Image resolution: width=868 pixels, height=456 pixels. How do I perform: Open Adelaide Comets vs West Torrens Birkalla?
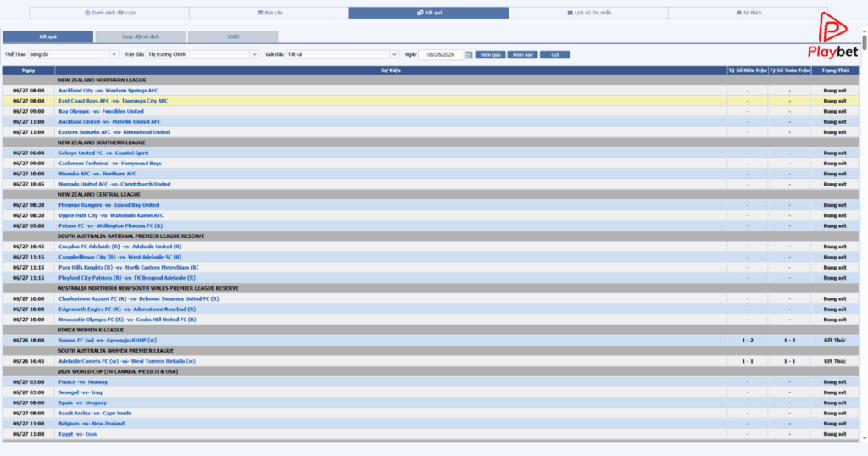[x=127, y=361]
